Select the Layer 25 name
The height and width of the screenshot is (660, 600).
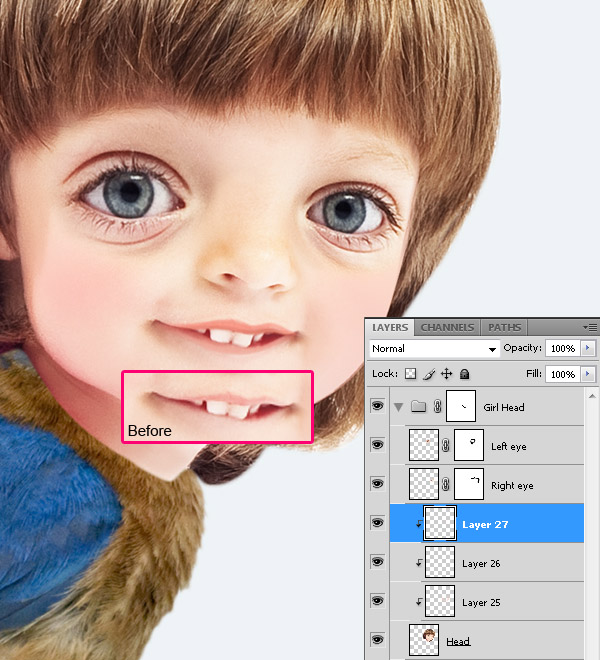[x=481, y=603]
